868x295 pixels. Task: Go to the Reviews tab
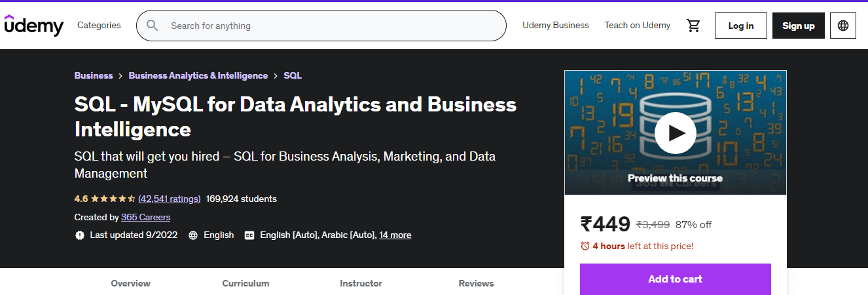click(476, 283)
